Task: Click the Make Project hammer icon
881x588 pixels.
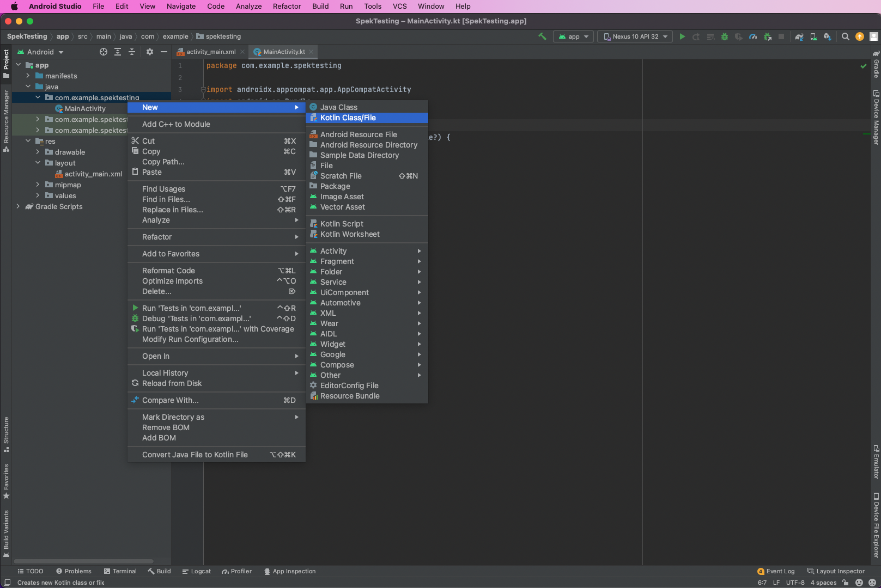Action: [x=542, y=36]
